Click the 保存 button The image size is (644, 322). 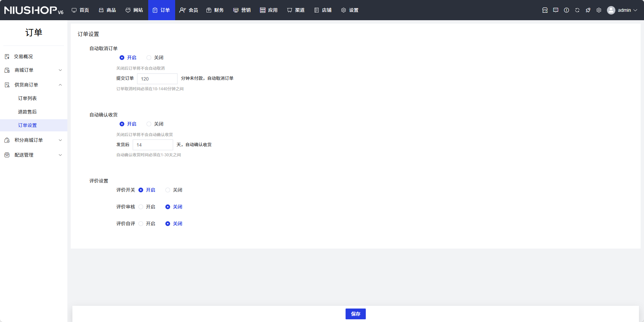pos(356,314)
